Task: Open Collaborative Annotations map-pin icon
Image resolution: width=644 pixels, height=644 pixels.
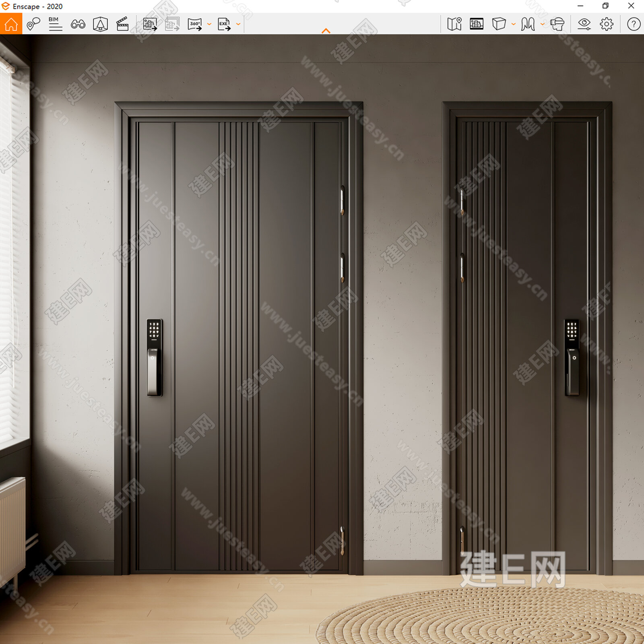Action: [x=33, y=24]
